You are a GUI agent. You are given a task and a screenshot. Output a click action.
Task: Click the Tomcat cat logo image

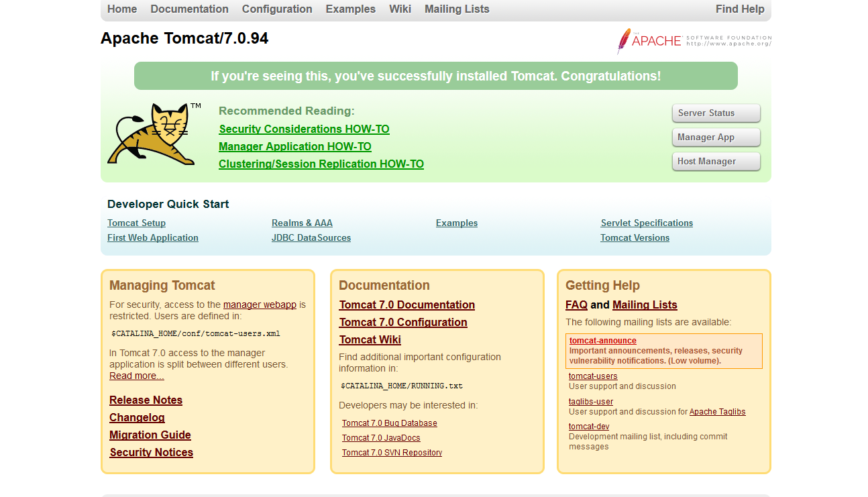tap(154, 133)
